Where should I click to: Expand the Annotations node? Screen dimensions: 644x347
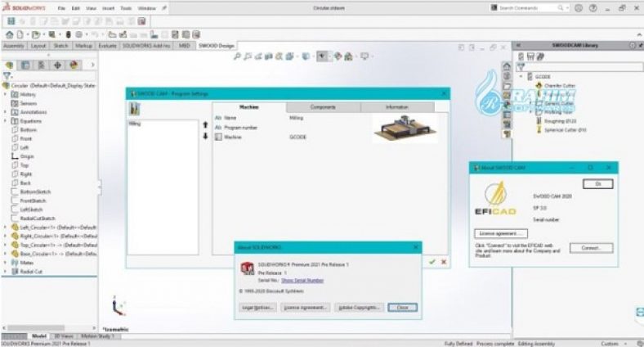point(6,112)
